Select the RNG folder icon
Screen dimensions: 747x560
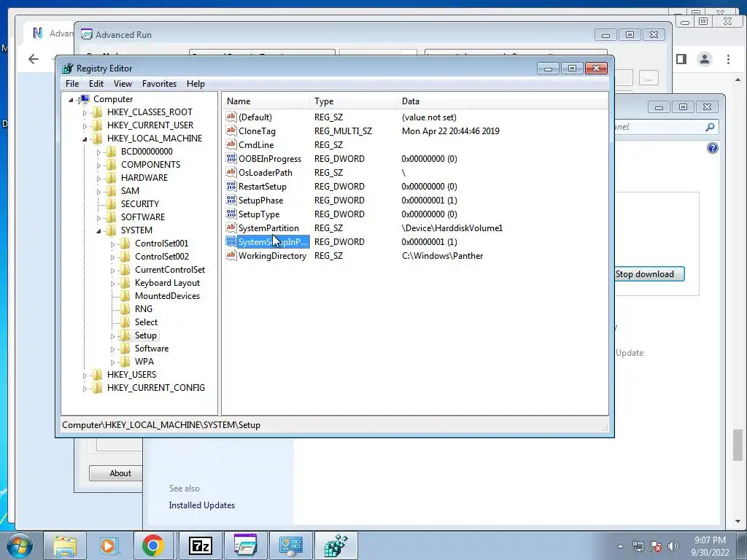click(x=125, y=309)
